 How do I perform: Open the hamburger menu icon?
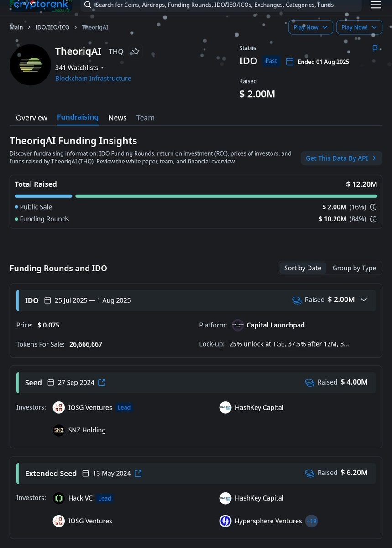pyautogui.click(x=376, y=5)
